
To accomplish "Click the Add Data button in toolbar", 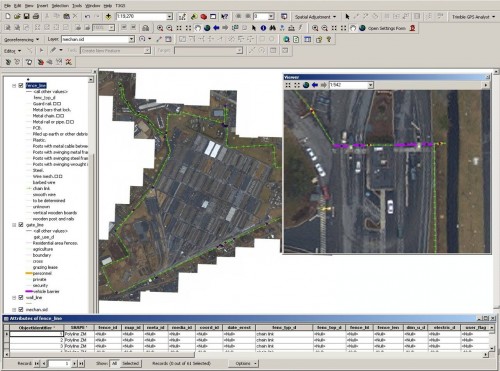I will click(108, 16).
